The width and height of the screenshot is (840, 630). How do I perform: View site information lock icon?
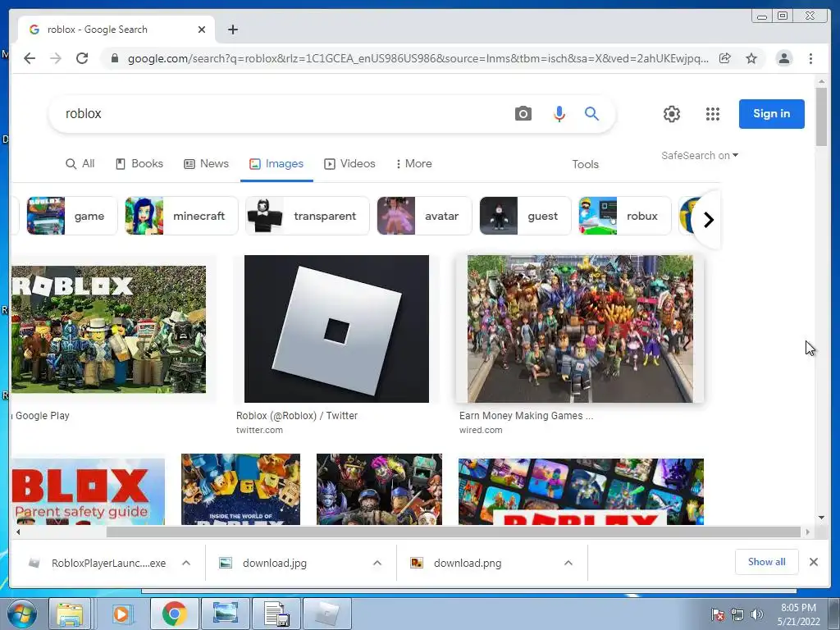point(114,58)
